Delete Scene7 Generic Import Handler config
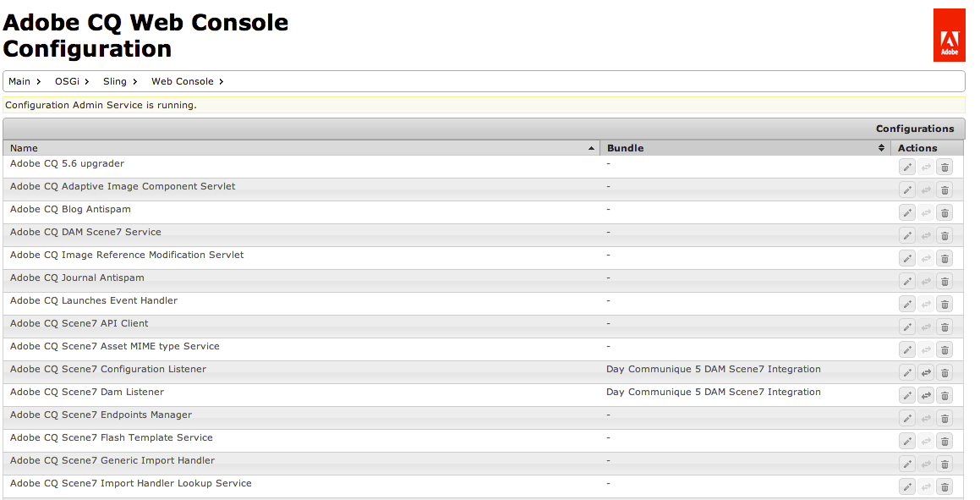This screenshot has height=500, width=980. 944,464
